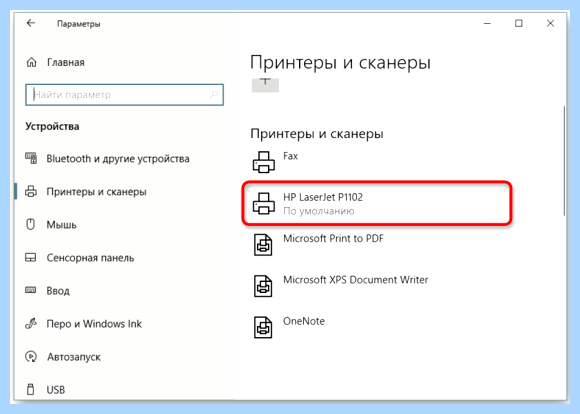Click the back arrow in Параметры window
This screenshot has height=414, width=580.
[x=31, y=23]
